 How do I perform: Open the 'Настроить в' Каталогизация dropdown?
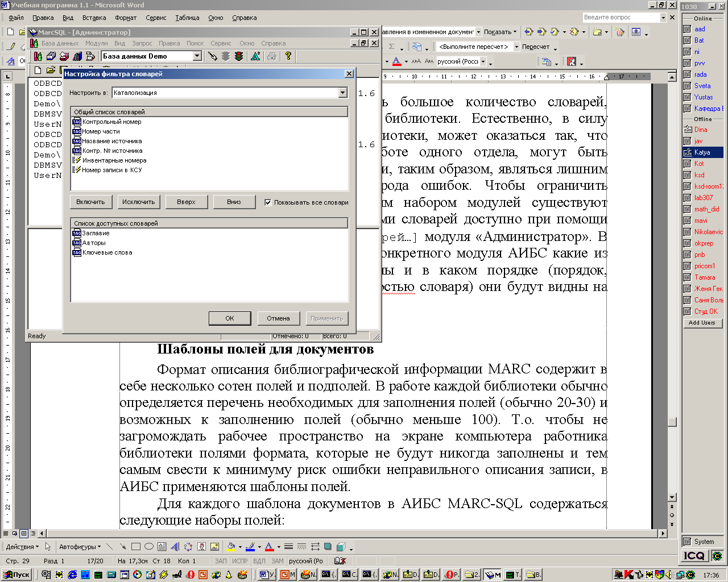pyautogui.click(x=343, y=93)
